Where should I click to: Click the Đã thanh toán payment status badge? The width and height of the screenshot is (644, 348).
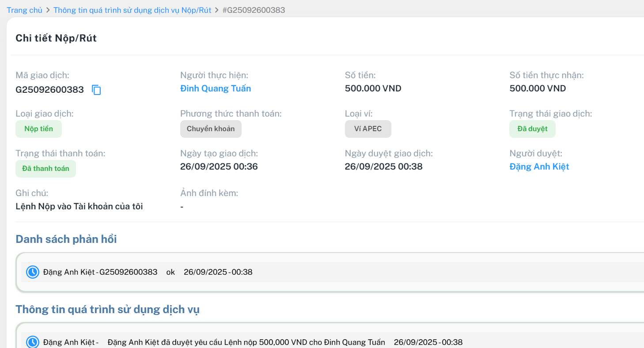45,169
